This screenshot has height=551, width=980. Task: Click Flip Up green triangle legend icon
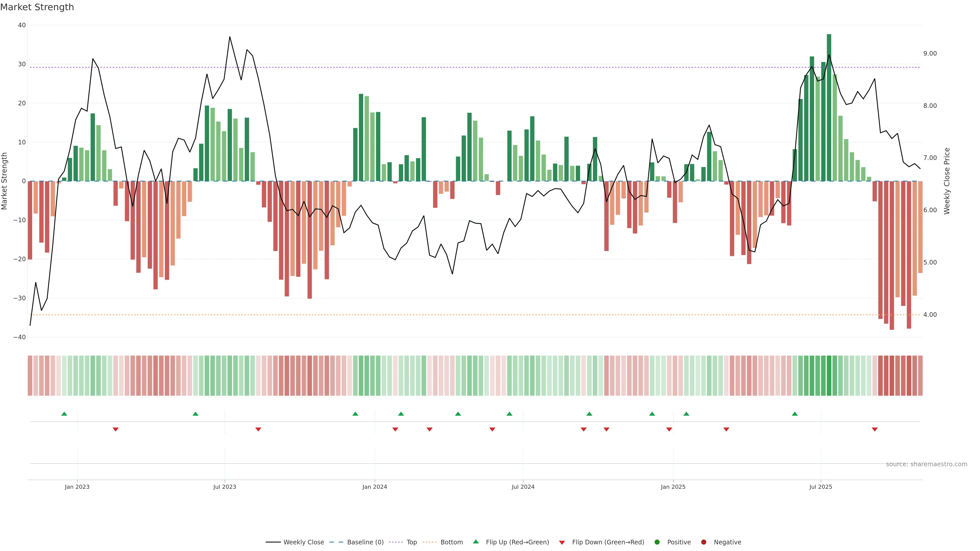[x=475, y=542]
